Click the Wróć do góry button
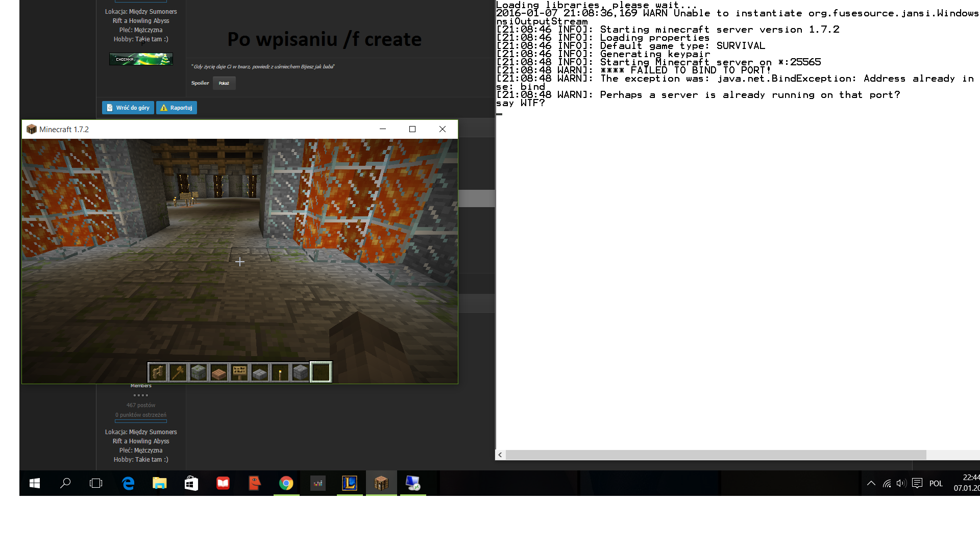This screenshot has height=551, width=980. tap(128, 108)
